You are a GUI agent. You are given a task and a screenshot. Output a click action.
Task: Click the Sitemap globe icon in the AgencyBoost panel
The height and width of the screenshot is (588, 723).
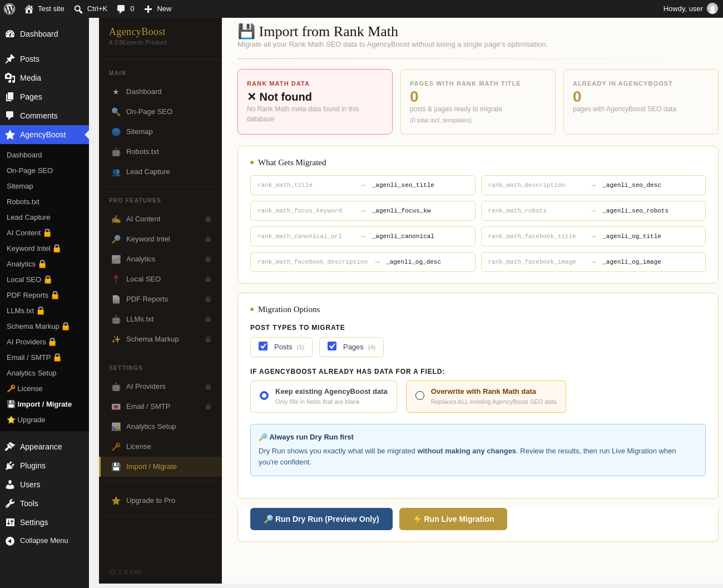point(116,132)
